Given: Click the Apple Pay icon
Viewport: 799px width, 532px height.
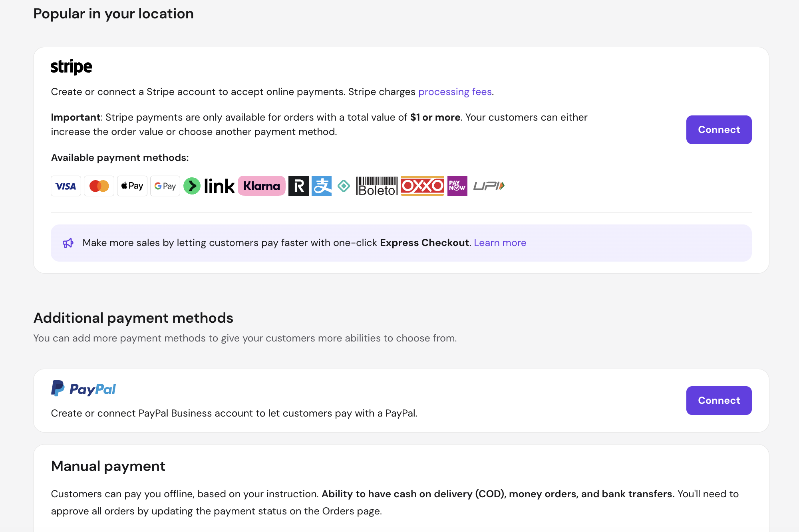Looking at the screenshot, I should pyautogui.click(x=132, y=186).
